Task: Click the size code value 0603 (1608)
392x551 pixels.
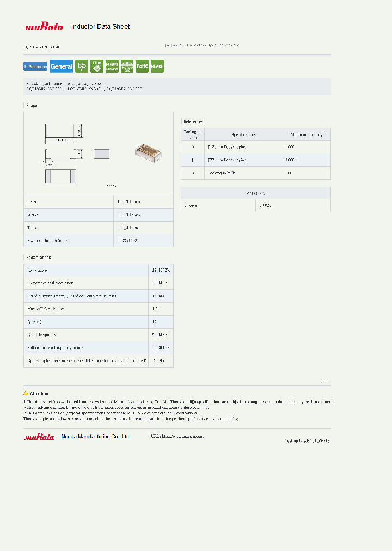Action: (x=128, y=241)
